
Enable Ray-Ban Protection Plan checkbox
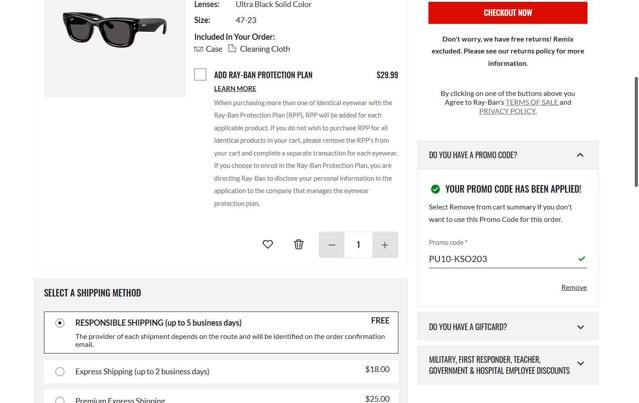pos(200,75)
